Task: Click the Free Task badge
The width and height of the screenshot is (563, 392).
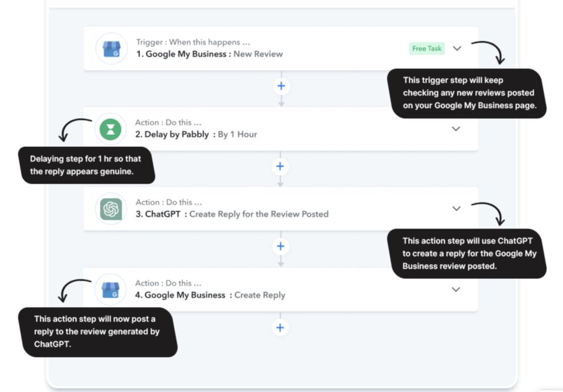Action: tap(427, 48)
